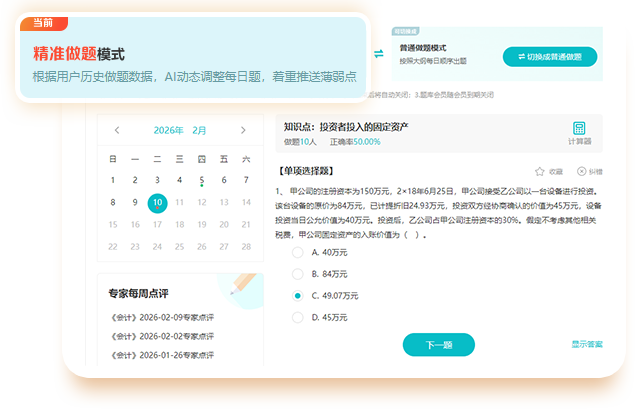Select answer option B. 84万元

click(297, 274)
